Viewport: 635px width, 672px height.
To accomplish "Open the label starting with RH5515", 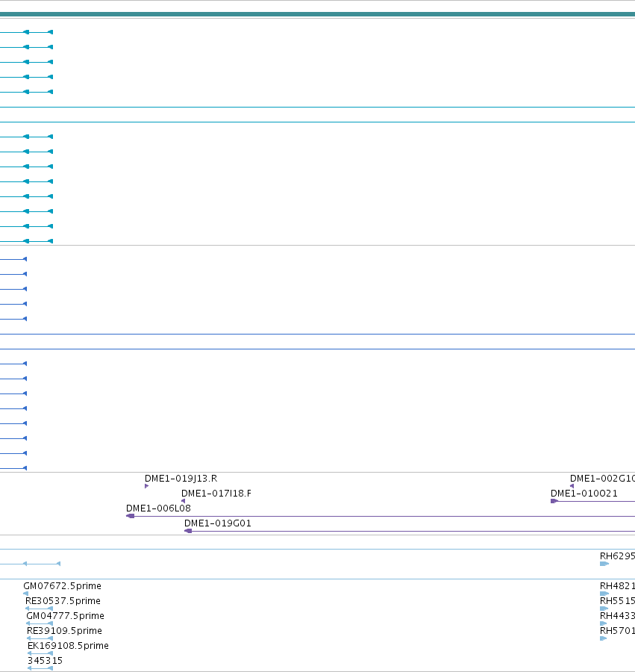I will tap(617, 601).
